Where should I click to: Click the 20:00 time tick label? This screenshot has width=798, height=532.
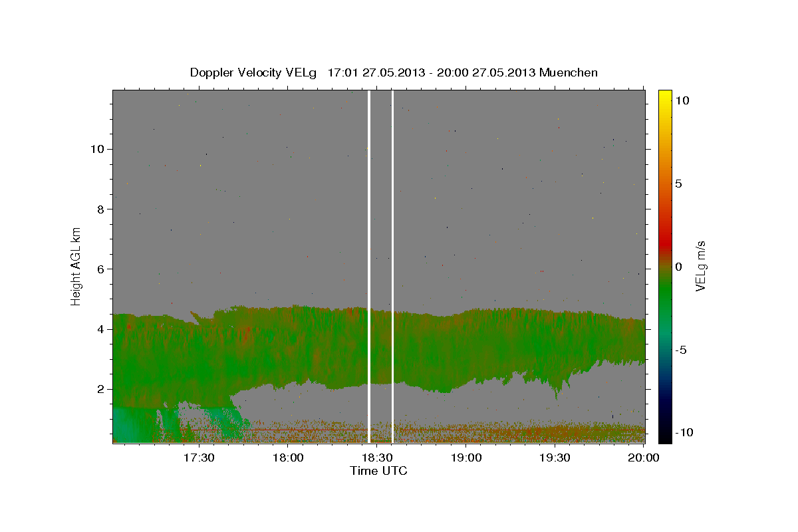click(644, 458)
